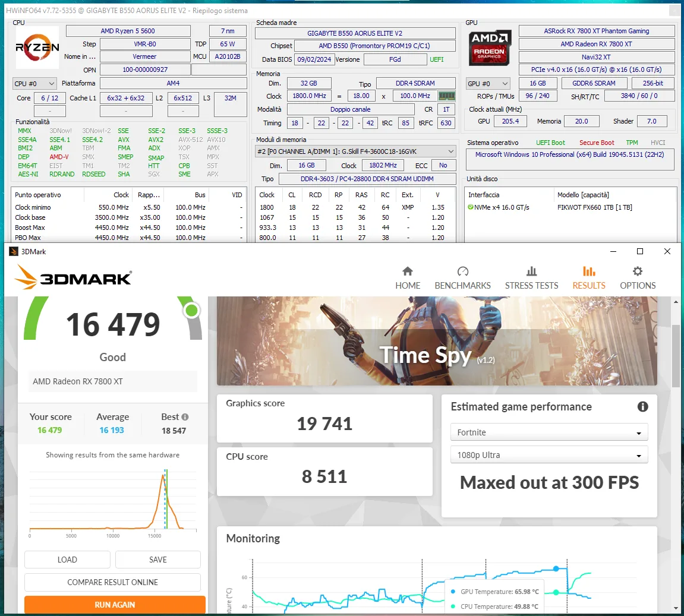Click COMPARE RESULT ONLINE button
684x616 pixels.
coord(112,582)
